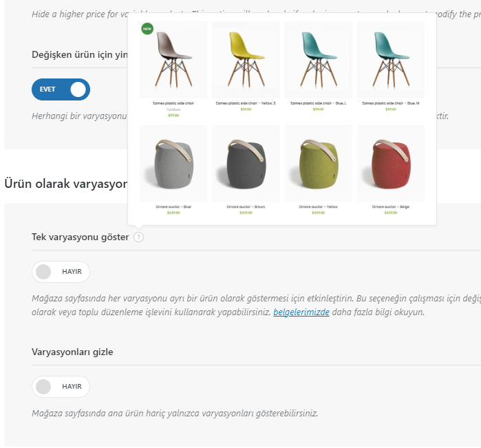Click the Eames chair – Yellow, S title
Screen dimensions: 481x448
246,103
